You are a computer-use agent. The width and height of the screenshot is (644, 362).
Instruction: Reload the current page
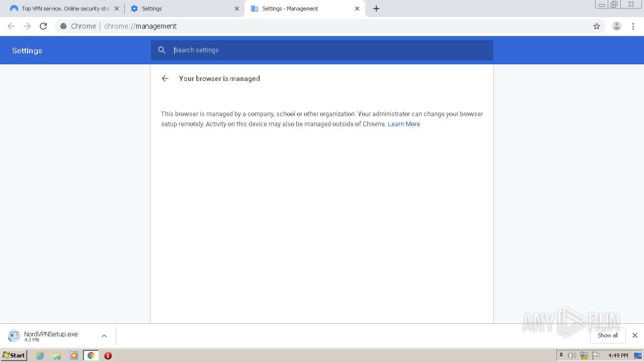point(43,26)
